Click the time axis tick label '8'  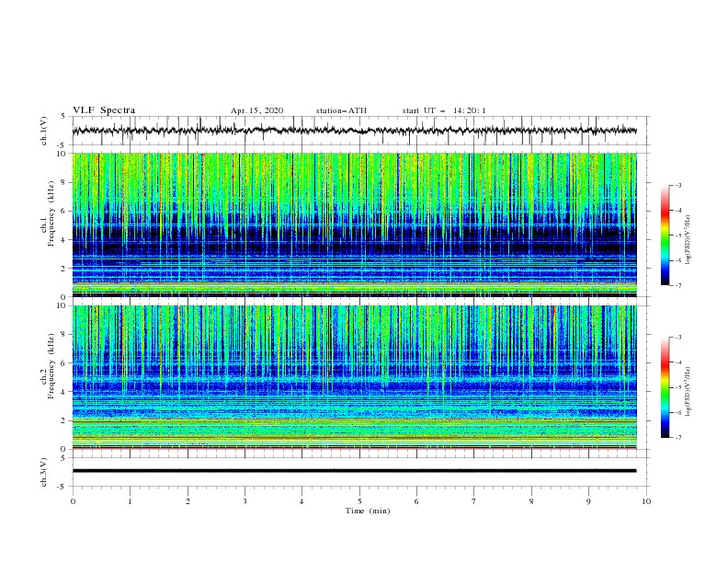pos(531,501)
